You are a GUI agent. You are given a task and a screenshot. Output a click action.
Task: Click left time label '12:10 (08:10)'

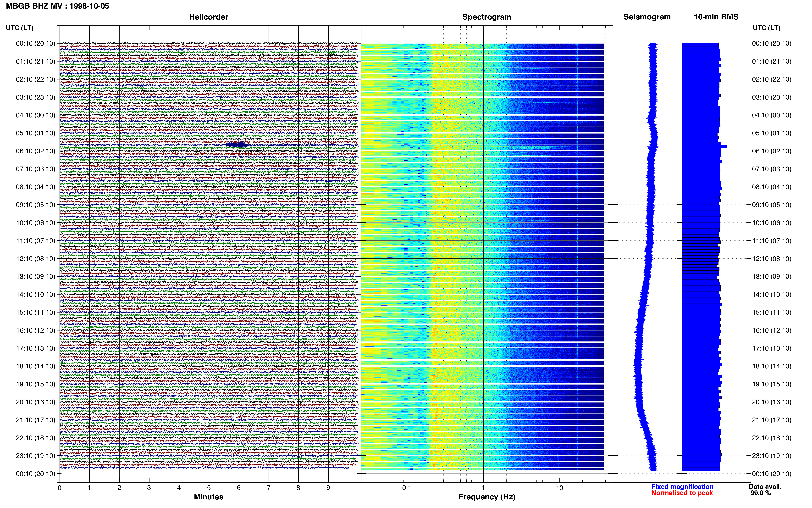tap(35, 259)
